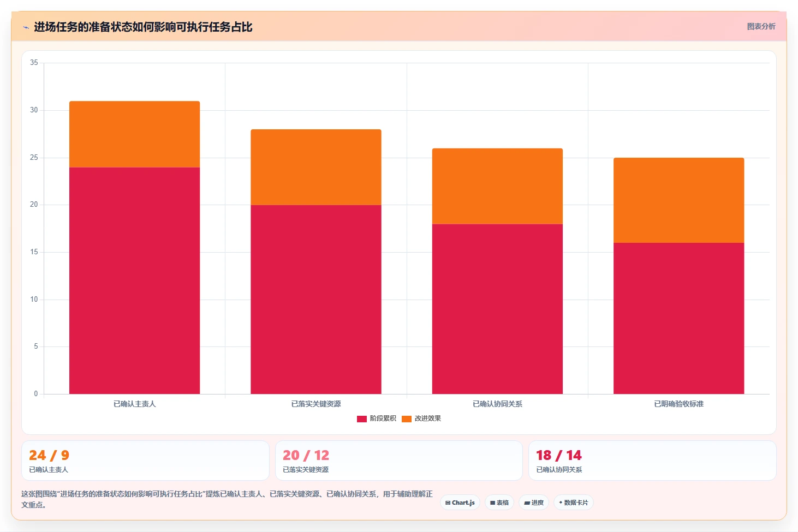
Task: Click the x-axis label 已确认主责人
Action: [x=134, y=404]
